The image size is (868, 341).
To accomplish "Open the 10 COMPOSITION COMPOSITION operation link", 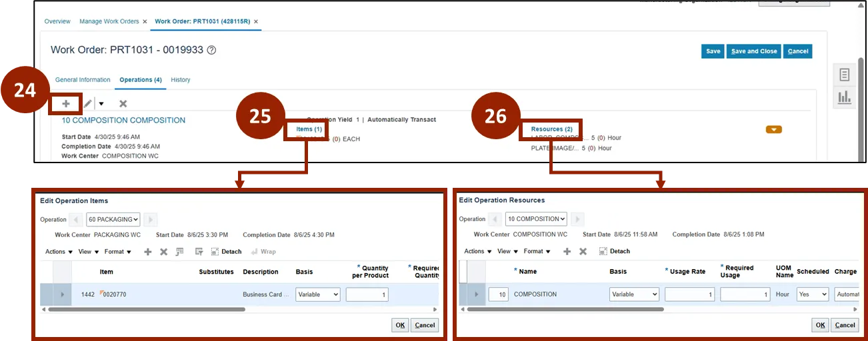I will [x=123, y=121].
